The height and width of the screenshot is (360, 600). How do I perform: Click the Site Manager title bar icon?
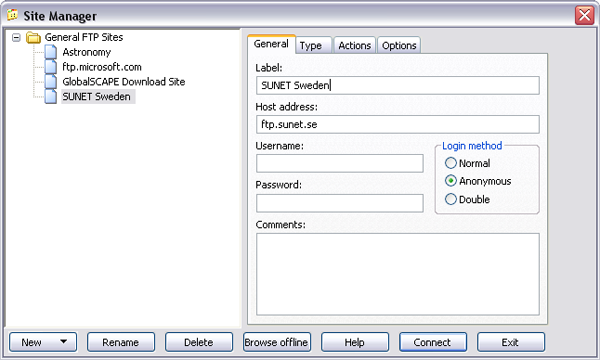[13, 15]
